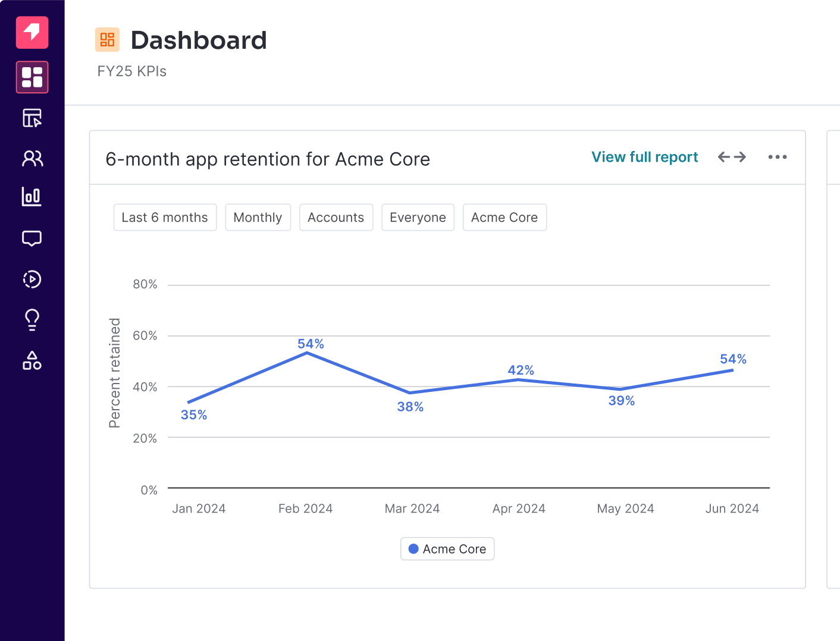
Task: Toggle the Acme Core legend series
Action: point(447,549)
